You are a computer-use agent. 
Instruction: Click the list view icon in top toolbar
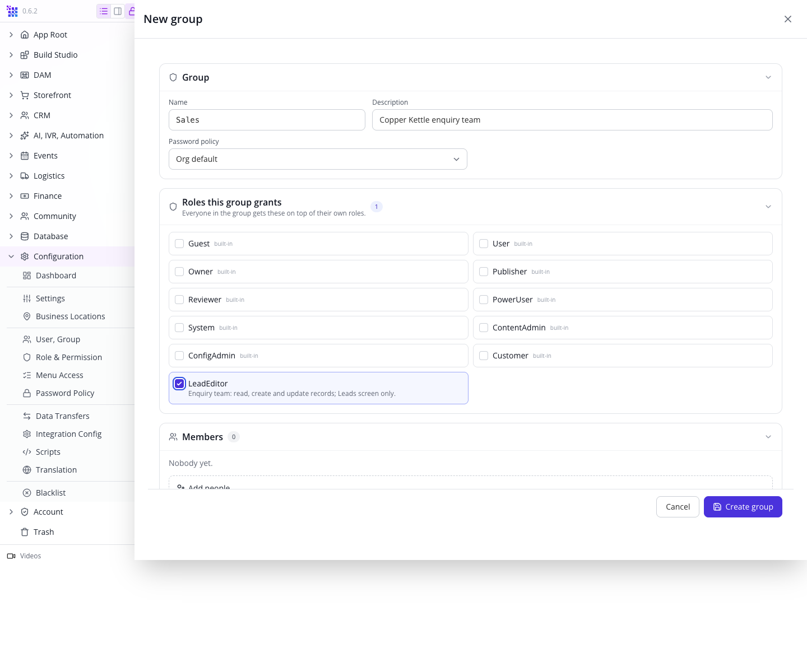(104, 11)
